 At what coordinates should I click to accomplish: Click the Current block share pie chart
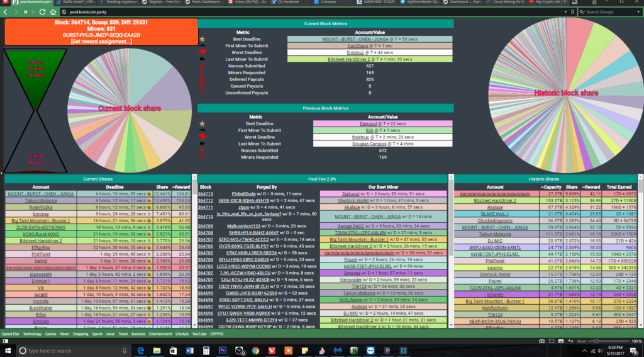[128, 108]
